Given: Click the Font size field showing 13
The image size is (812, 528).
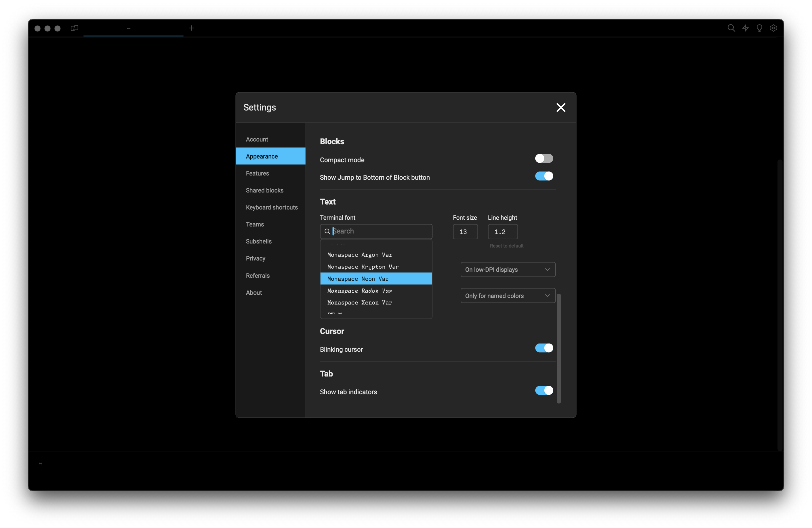Looking at the screenshot, I should tap(465, 231).
